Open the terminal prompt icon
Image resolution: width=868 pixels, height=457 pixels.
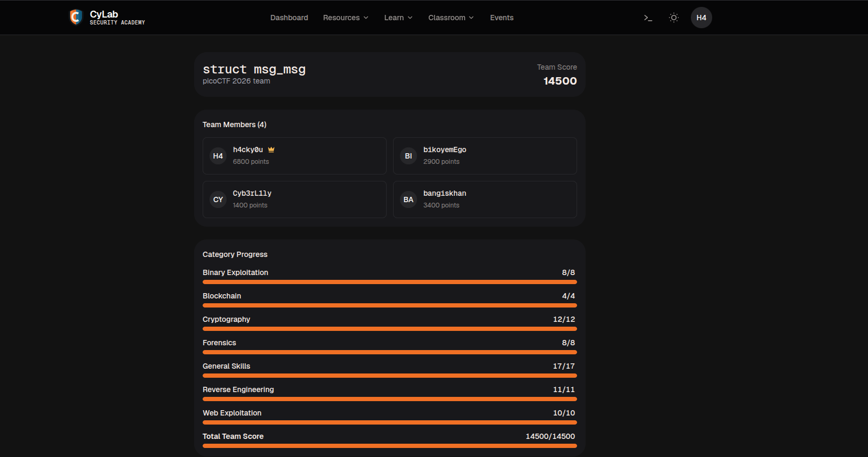tap(648, 18)
